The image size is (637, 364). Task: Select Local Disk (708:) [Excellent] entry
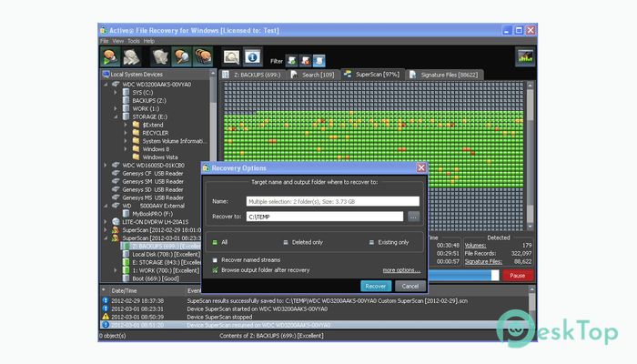(166, 254)
